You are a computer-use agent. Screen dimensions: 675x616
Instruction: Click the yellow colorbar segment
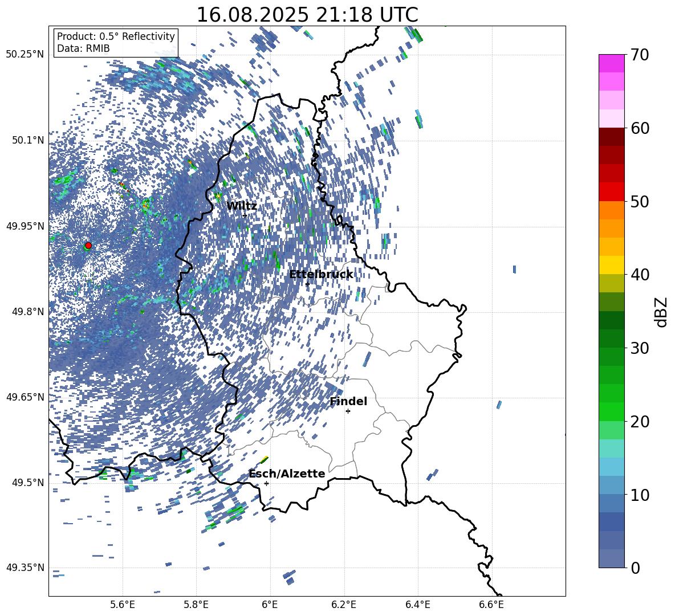coord(612,265)
